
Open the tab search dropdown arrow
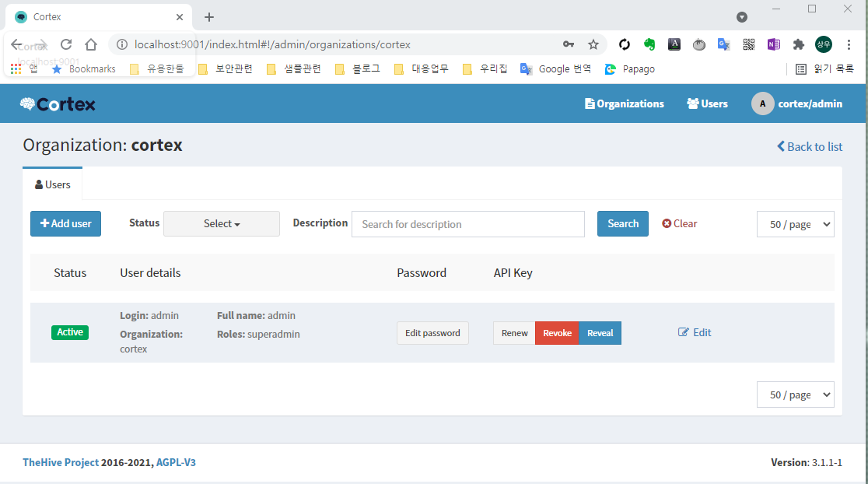click(742, 17)
